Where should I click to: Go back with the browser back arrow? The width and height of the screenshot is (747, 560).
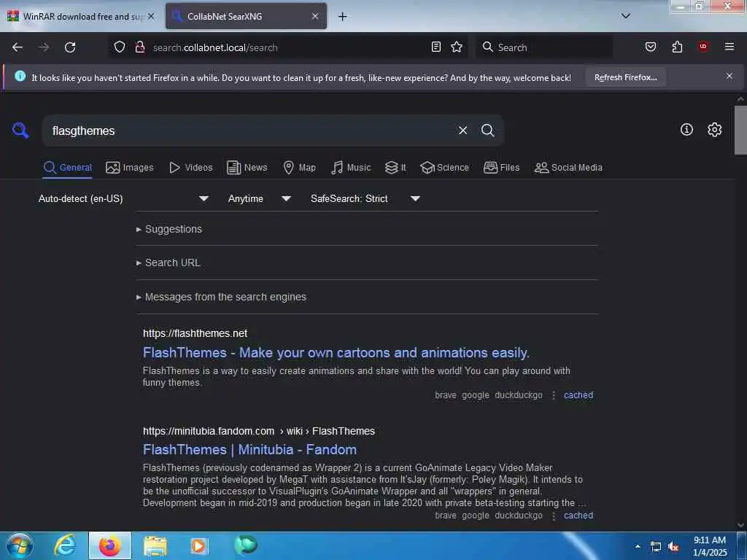pyautogui.click(x=18, y=47)
